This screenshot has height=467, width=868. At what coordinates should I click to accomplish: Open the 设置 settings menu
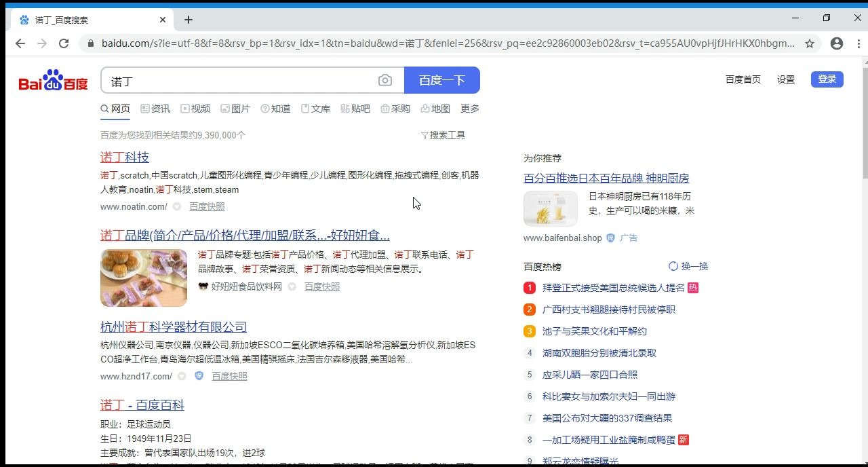point(785,79)
